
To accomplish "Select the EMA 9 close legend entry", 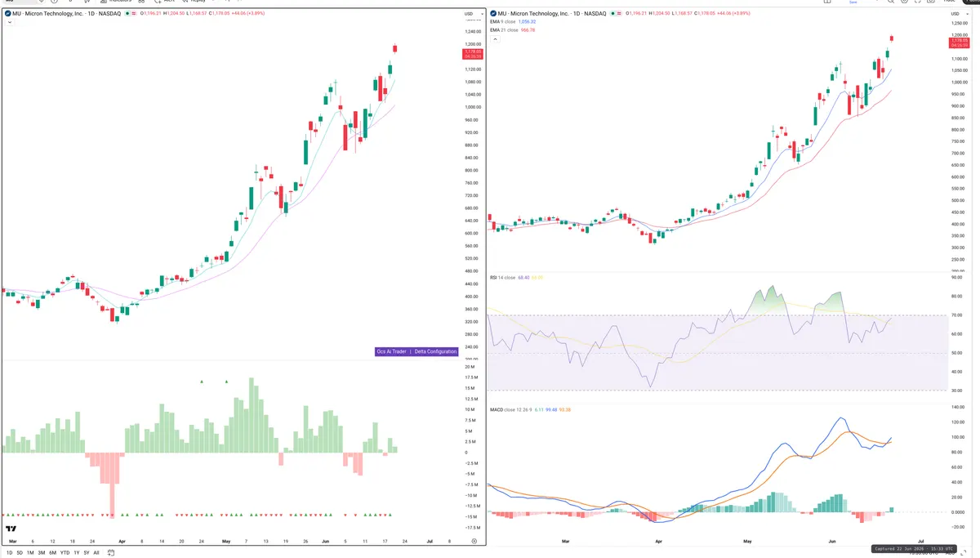I will (503, 22).
